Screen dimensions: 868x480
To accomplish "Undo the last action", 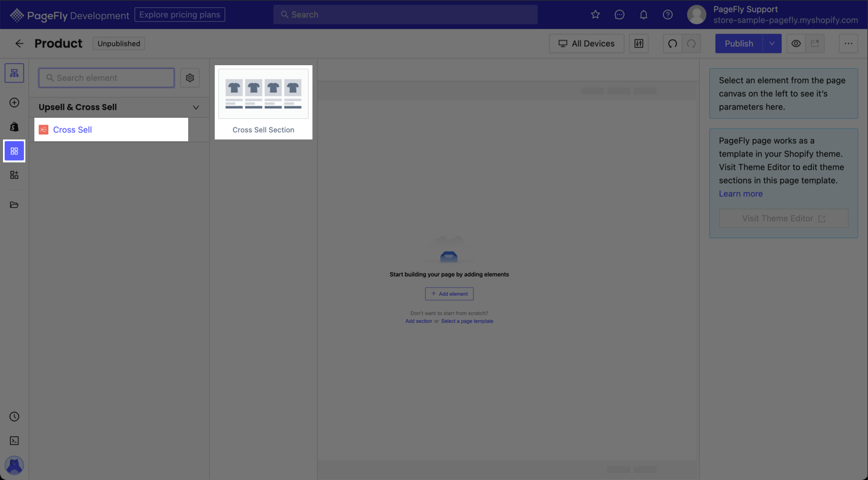I will click(673, 43).
